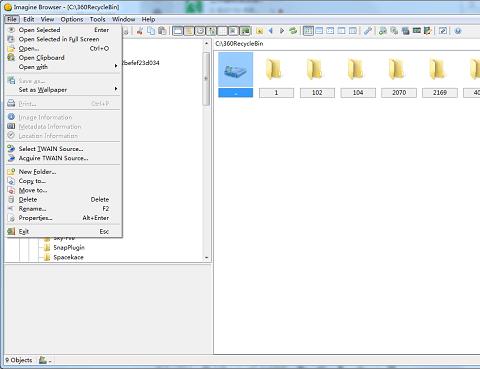Screen dimensions: 480x369
Task: Click the Copy icon in toolbar
Action: pos(151,31)
